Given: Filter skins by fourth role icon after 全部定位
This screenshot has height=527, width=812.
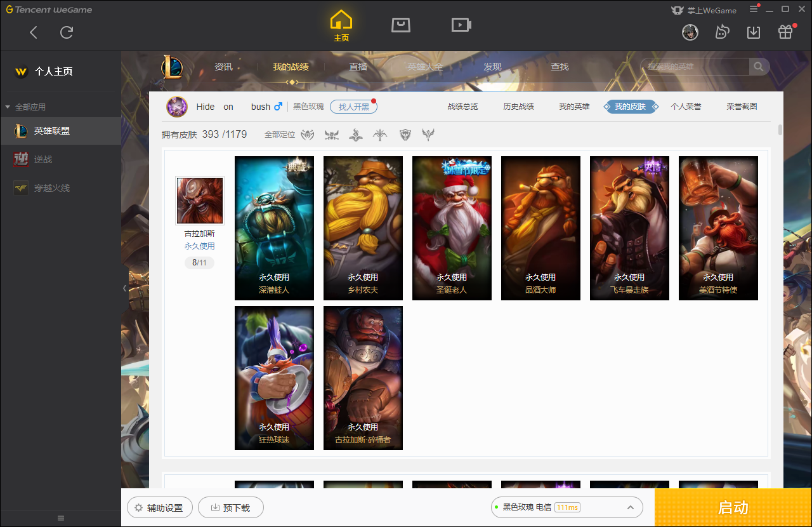Looking at the screenshot, I should click(380, 135).
